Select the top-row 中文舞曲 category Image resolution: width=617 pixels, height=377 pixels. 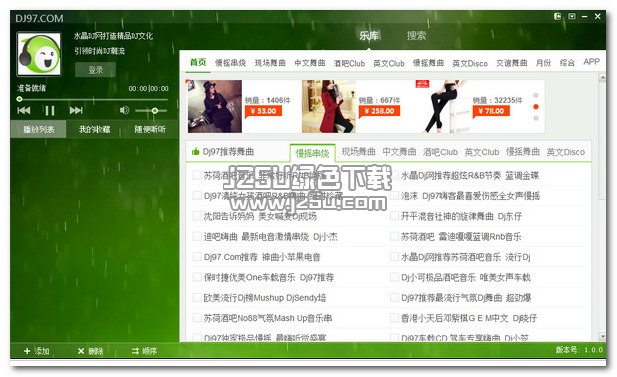tap(310, 63)
